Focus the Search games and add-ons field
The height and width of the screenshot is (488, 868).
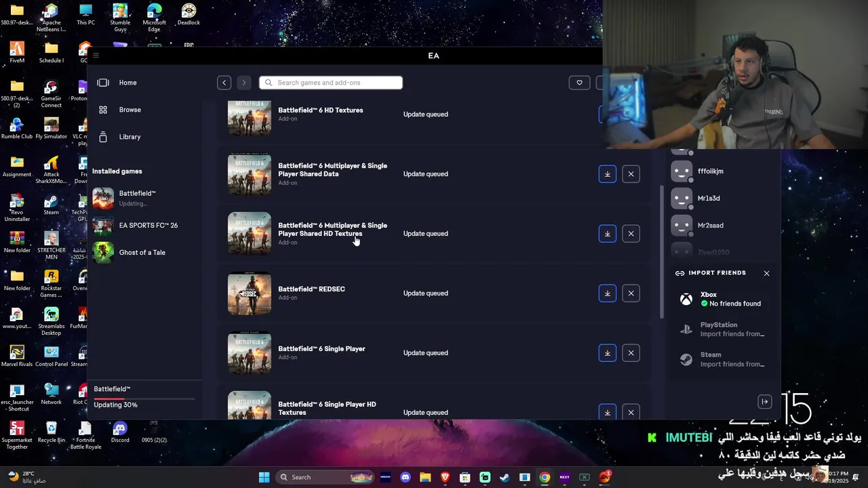point(331,83)
